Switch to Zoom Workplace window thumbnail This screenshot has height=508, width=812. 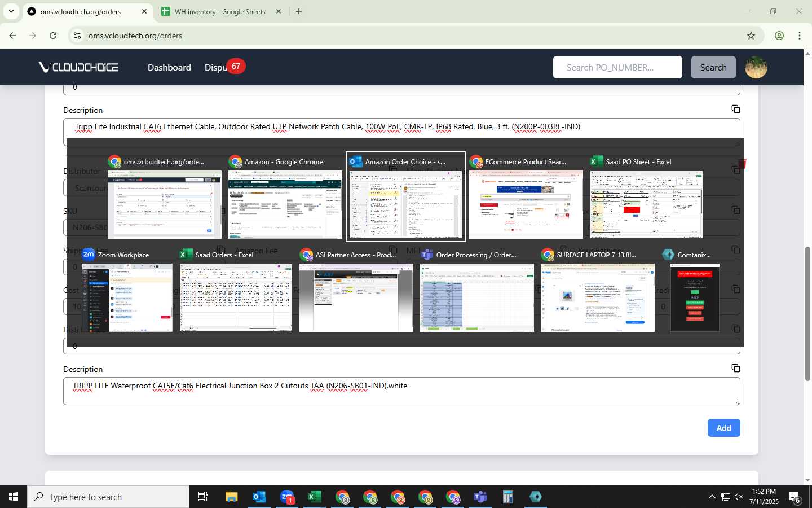pos(127,290)
